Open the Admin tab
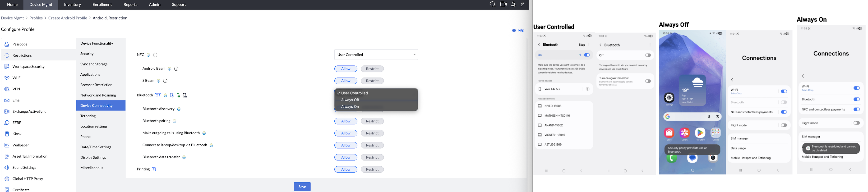This screenshot has height=192, width=868. 155,5
